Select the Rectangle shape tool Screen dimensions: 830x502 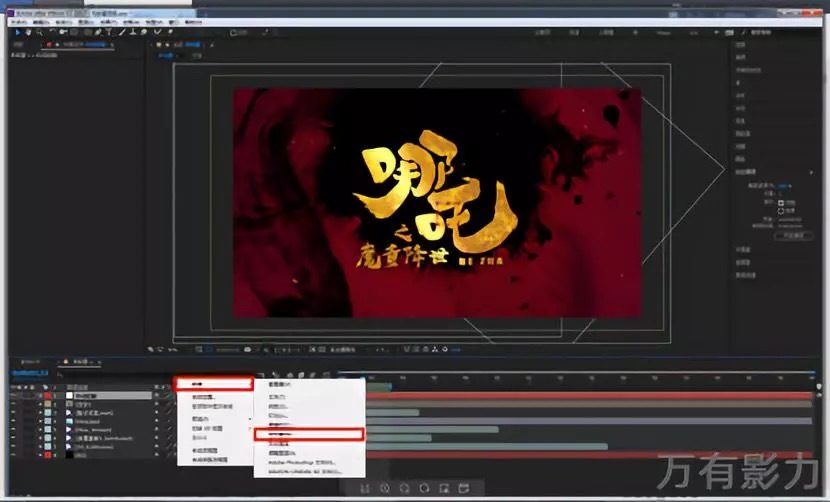click(86, 33)
